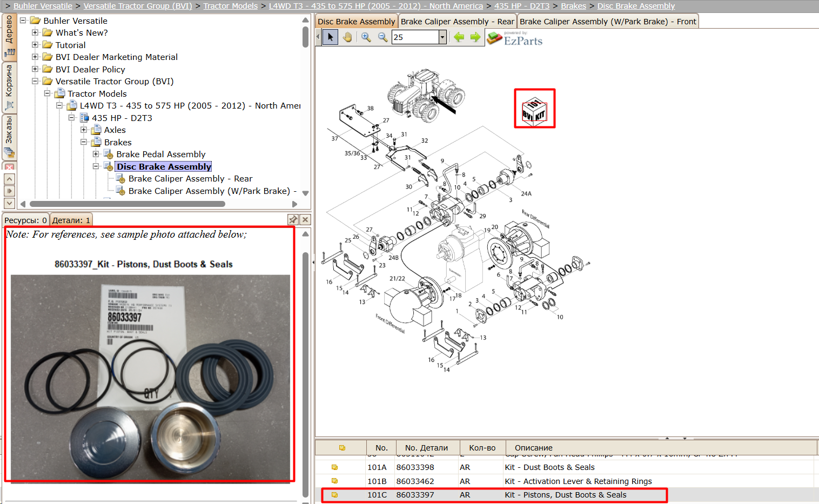
Task: Open the Корзина sidebar tab
Action: (9, 88)
